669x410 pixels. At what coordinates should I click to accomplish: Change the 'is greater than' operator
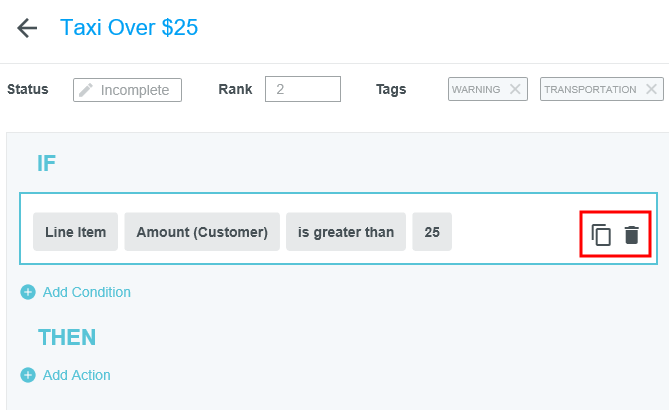346,232
